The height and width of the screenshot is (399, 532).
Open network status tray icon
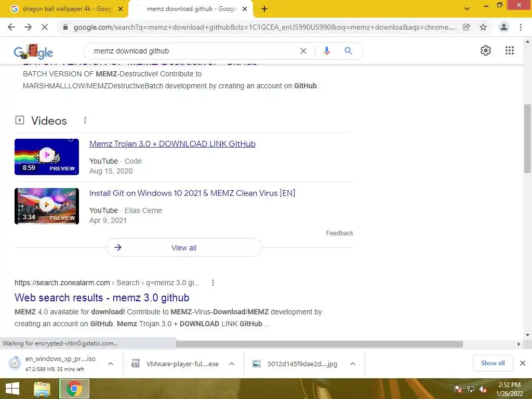(x=471, y=389)
